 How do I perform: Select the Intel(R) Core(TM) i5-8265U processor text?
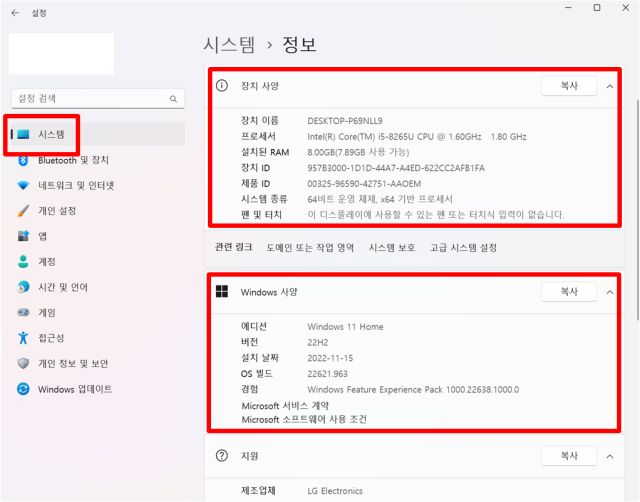[x=417, y=137]
